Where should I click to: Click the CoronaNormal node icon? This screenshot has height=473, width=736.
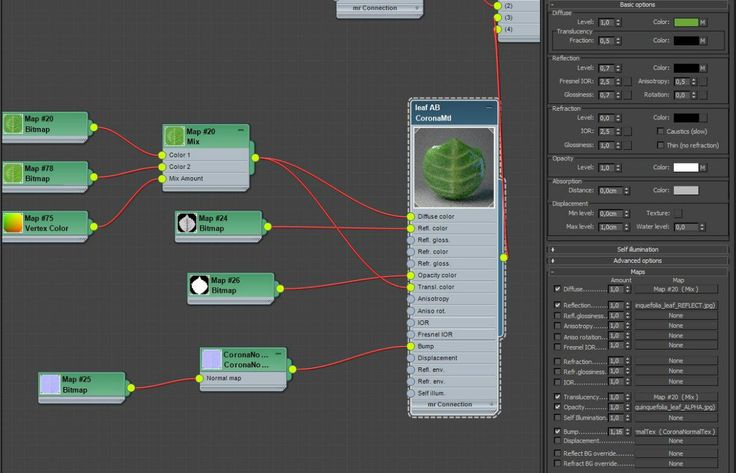(x=211, y=360)
